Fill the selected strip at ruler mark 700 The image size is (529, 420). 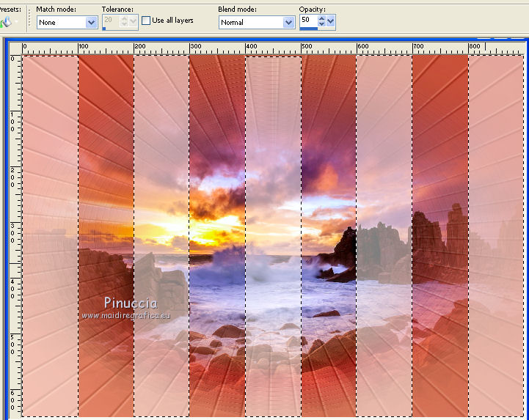coord(440,236)
